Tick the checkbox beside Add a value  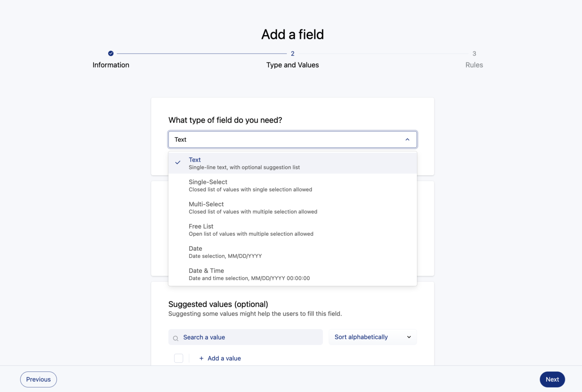[178, 358]
